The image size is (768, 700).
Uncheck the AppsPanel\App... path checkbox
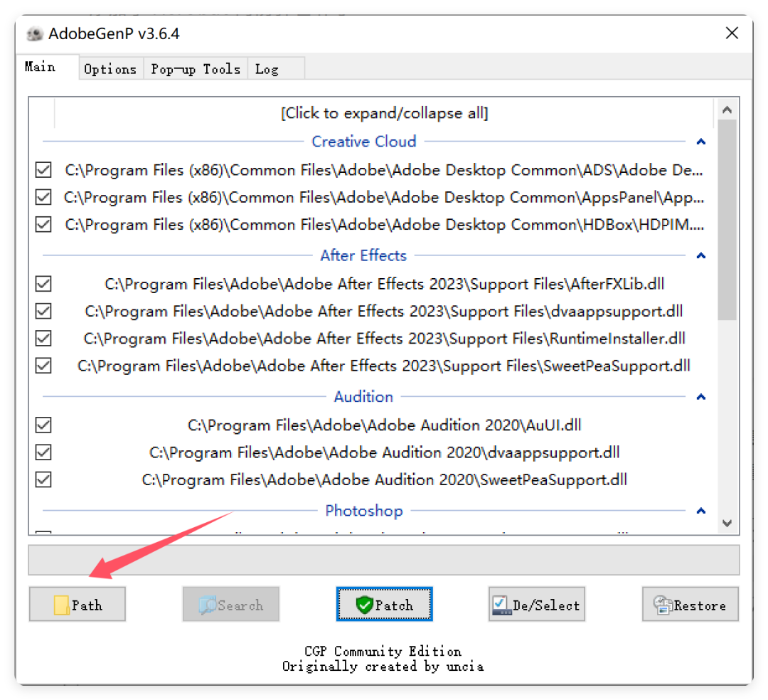click(x=43, y=197)
